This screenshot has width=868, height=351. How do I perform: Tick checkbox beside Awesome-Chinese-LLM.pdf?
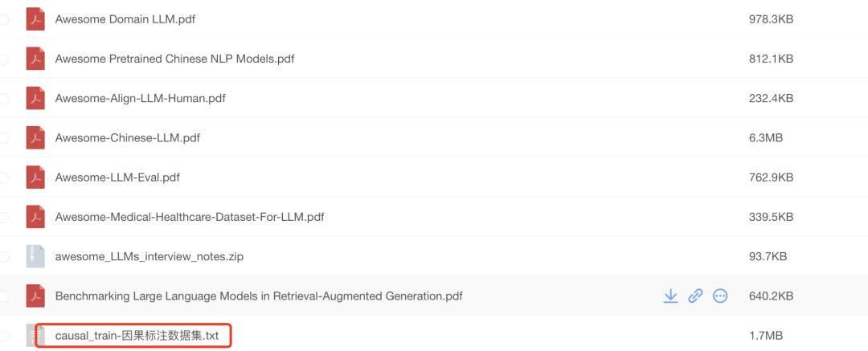pos(3,138)
